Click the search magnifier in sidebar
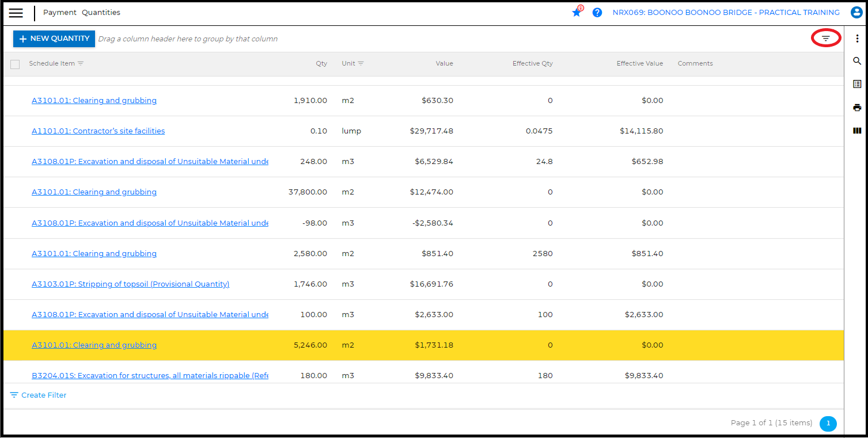Image resolution: width=868 pixels, height=438 pixels. (857, 61)
